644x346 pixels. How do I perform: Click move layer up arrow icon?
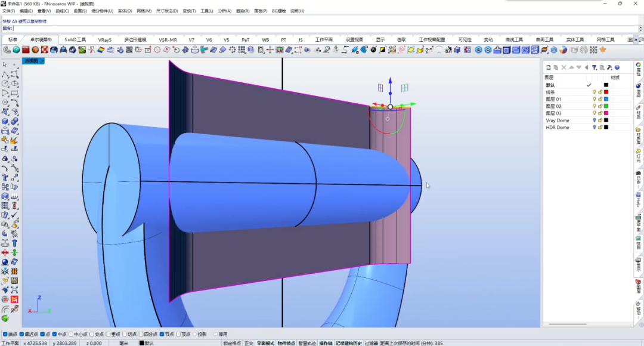571,67
